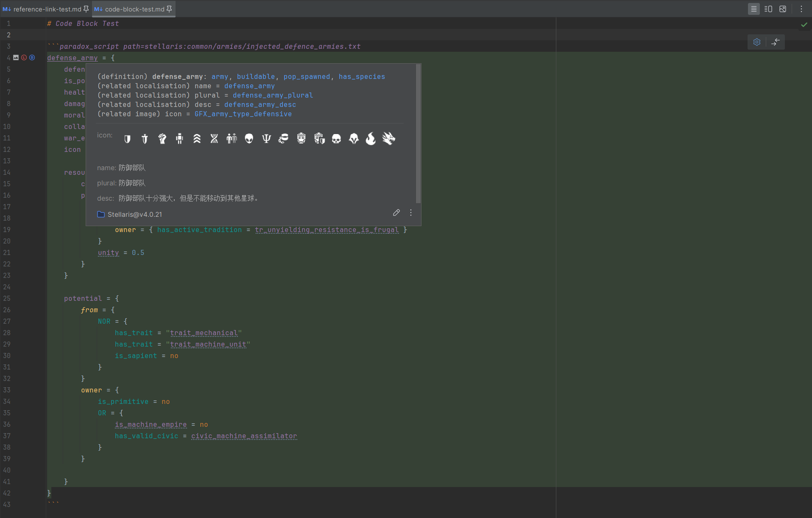Click the triple chevron rank icon
Image resolution: width=812 pixels, height=518 pixels.
coord(197,139)
